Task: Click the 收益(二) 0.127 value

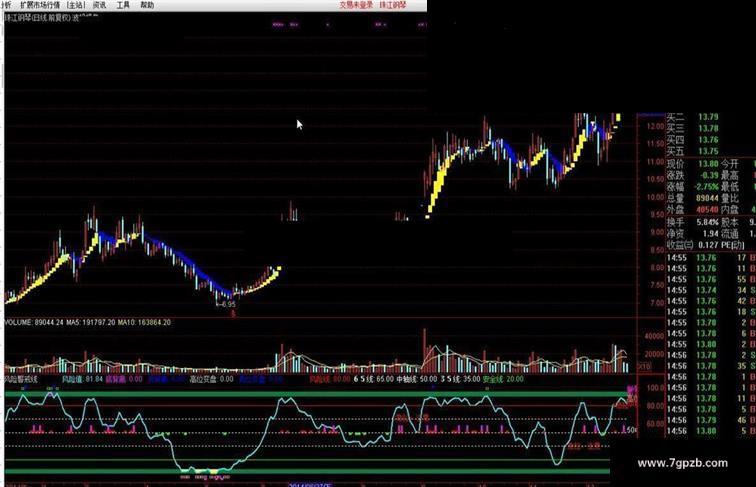Action: point(708,245)
